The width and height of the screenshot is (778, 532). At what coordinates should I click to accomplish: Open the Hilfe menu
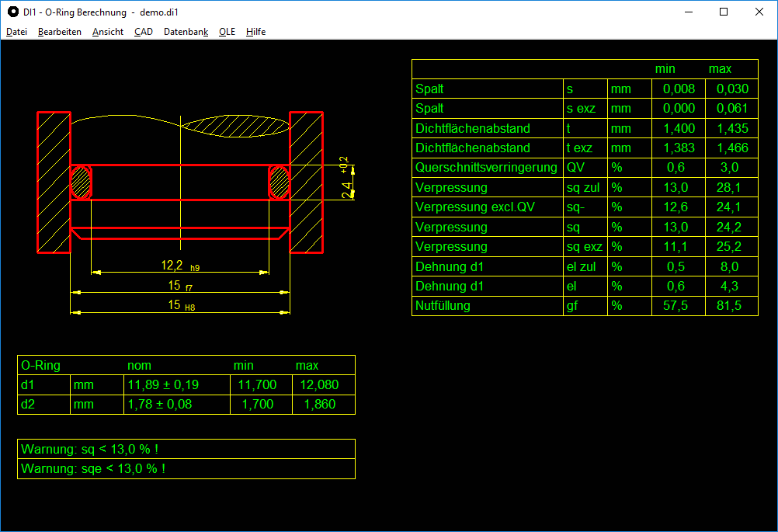pos(255,32)
